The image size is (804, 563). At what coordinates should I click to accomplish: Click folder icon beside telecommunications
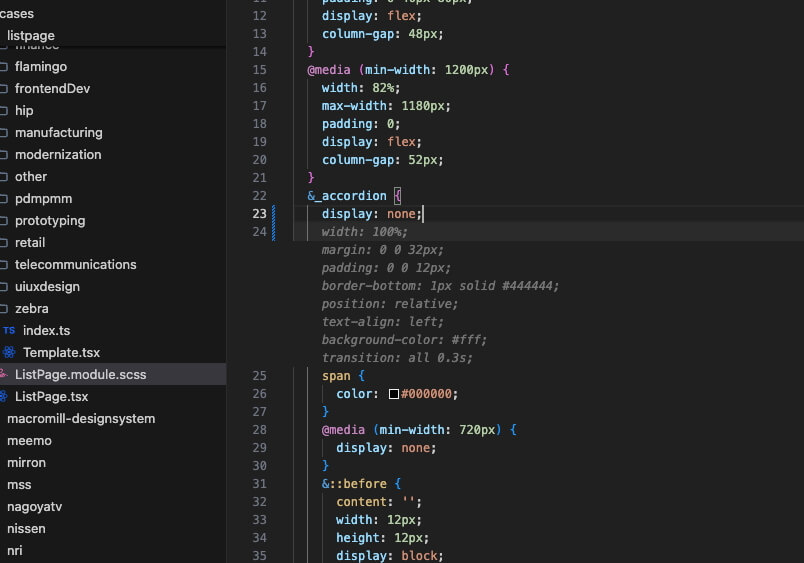tap(4, 265)
